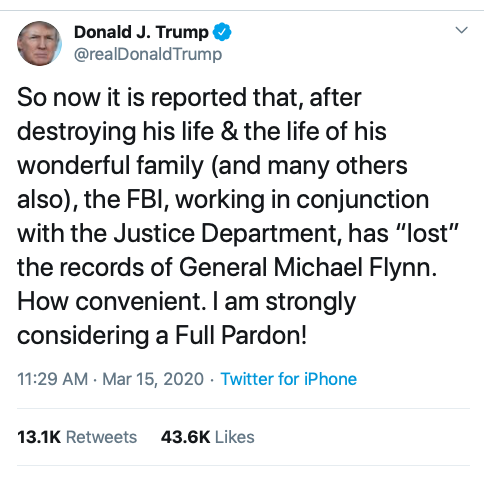Click the 43.6K like count number
Viewport: 484px width, 479px height.
185,437
